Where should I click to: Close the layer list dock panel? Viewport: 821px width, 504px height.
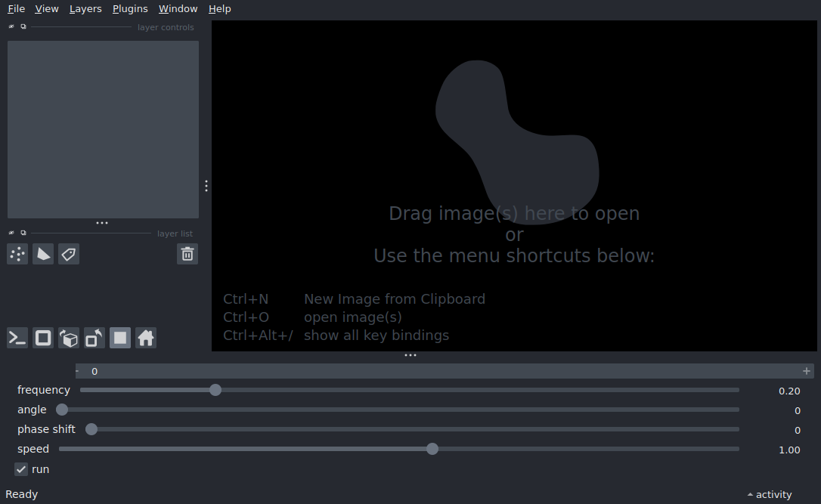11,233
